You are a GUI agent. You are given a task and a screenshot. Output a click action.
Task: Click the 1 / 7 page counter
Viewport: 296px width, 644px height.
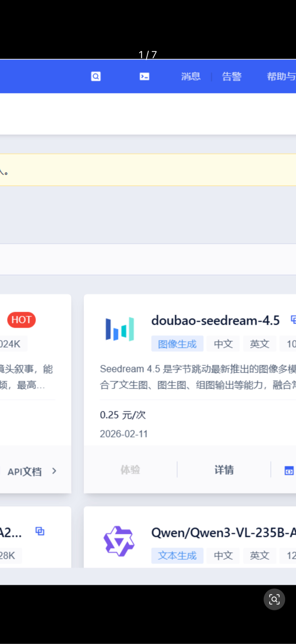click(148, 55)
